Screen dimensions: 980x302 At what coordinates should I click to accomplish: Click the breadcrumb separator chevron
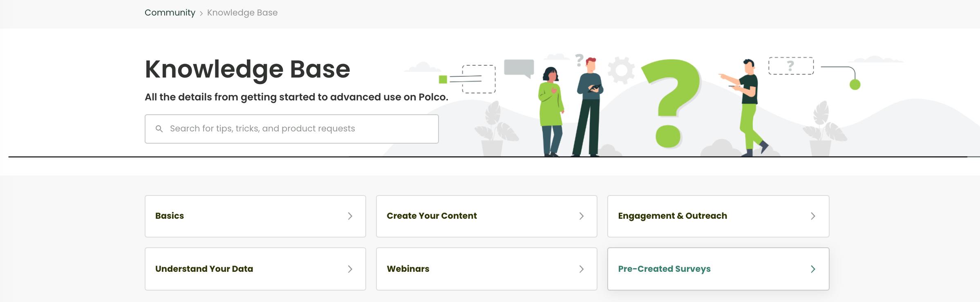point(201,13)
